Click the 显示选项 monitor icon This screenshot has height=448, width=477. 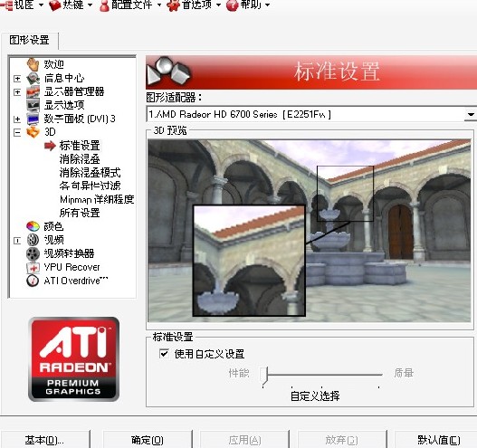pos(33,105)
